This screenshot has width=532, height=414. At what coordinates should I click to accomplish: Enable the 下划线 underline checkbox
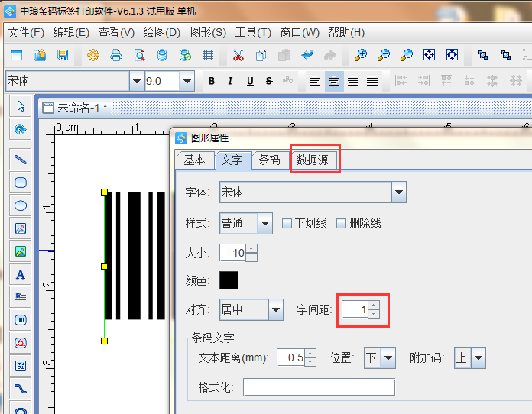click(x=287, y=224)
